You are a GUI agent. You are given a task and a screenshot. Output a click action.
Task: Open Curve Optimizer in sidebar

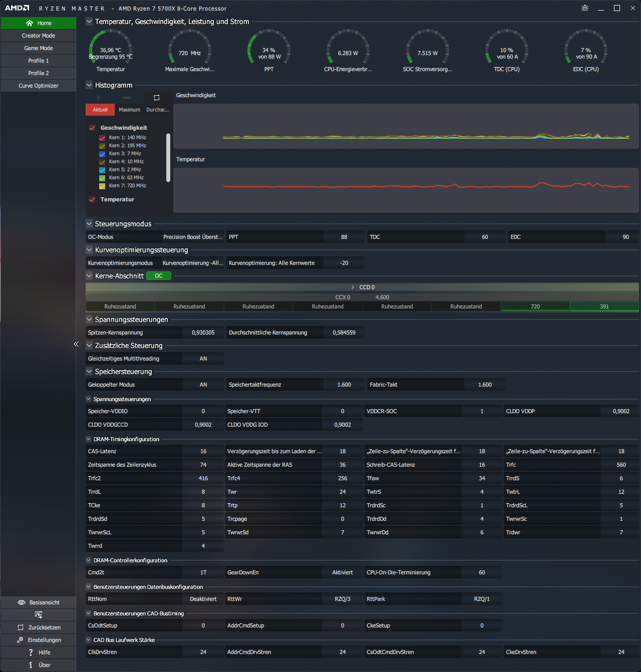click(x=39, y=86)
